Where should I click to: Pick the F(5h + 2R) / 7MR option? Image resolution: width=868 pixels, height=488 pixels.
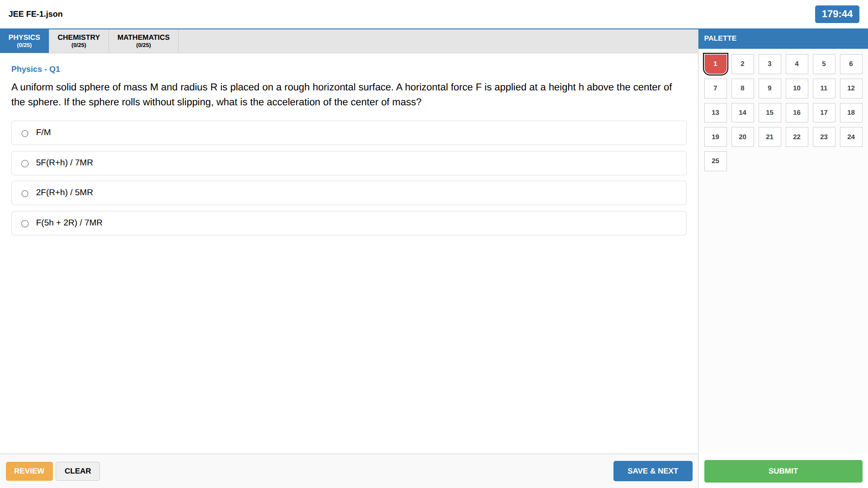pos(25,224)
